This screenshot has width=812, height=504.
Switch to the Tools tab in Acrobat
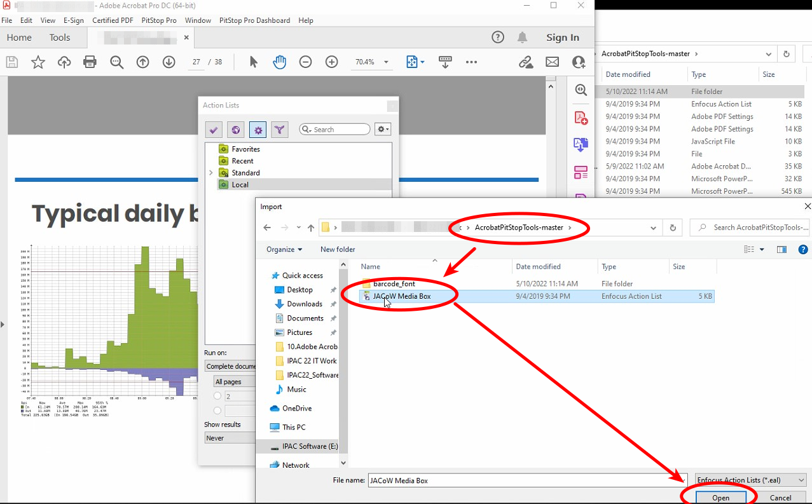click(60, 37)
